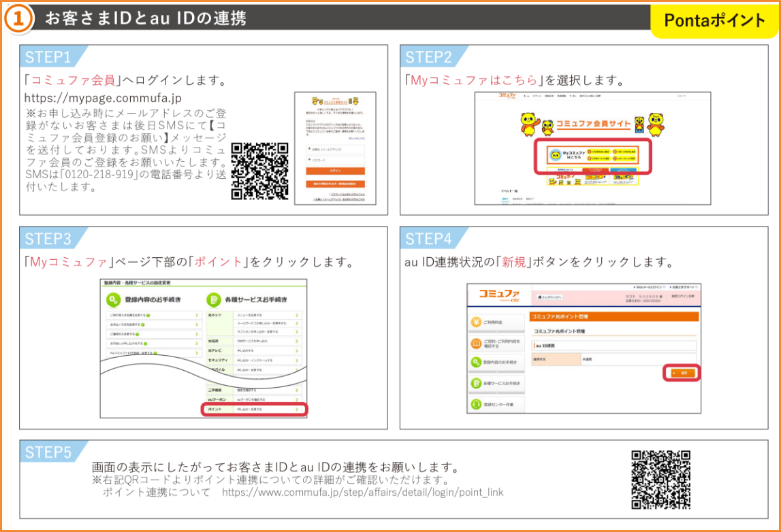This screenshot has height=532, width=781.
Task: Open the auクーポン row arrow
Action: 297,399
